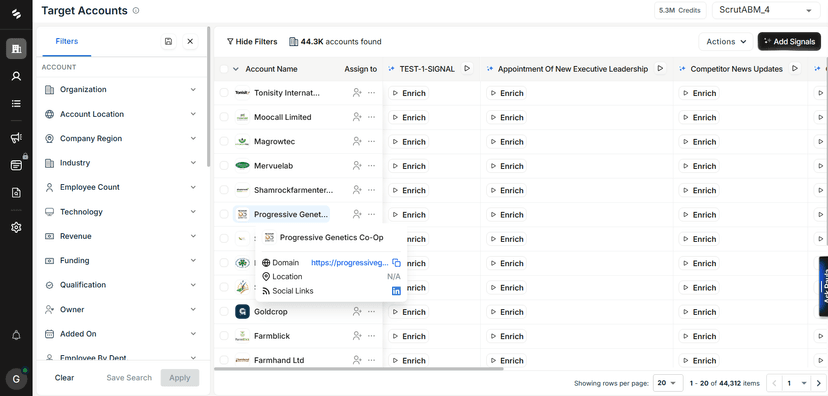Open the progressiveg domain link
Image resolution: width=828 pixels, height=396 pixels.
350,262
